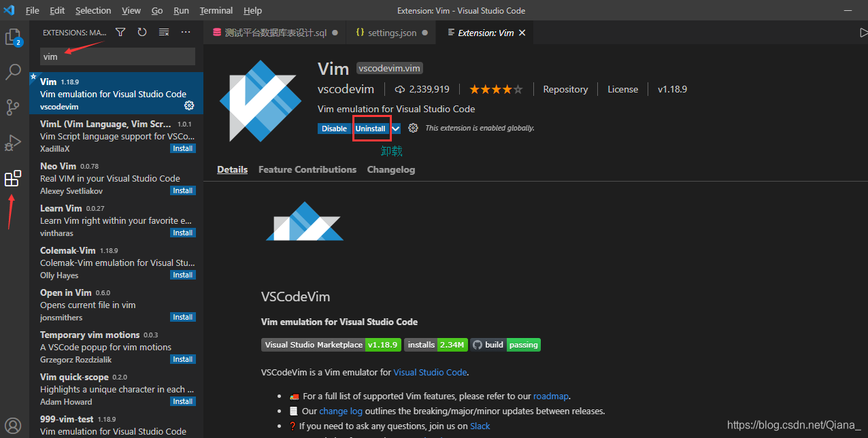
Task: Open the manage gear on Vim list item
Action: [189, 105]
